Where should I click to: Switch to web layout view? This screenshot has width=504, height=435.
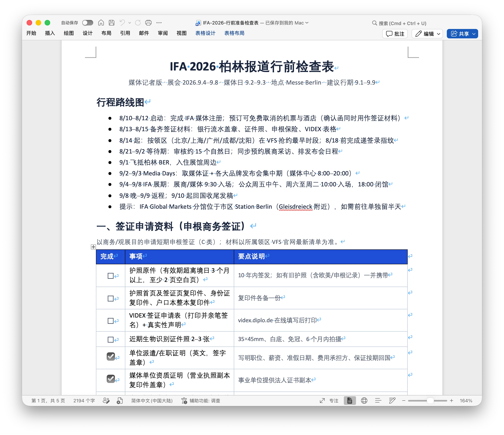tap(364, 401)
